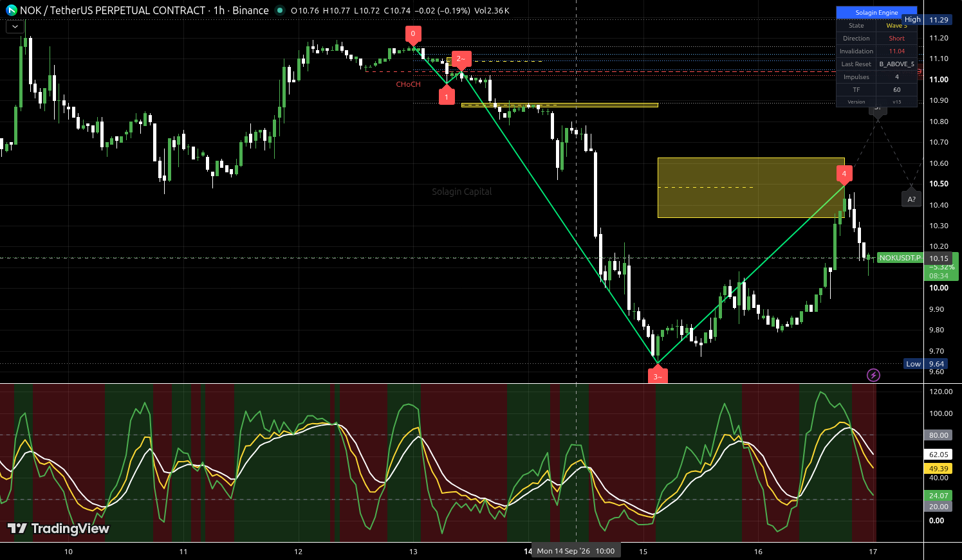Select the large yellow supply zone box
The width and height of the screenshot is (962, 560).
tap(751, 188)
